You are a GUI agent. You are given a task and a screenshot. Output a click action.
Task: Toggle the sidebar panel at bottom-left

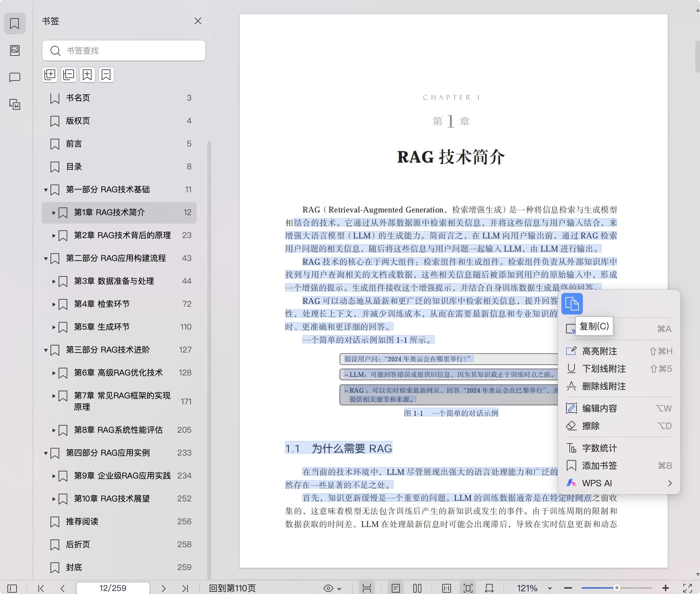(12, 588)
